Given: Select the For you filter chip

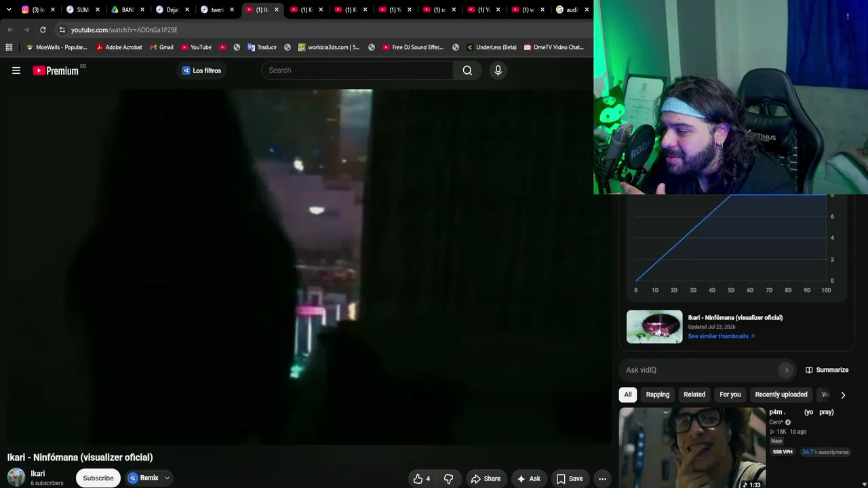Looking at the screenshot, I should (x=730, y=394).
